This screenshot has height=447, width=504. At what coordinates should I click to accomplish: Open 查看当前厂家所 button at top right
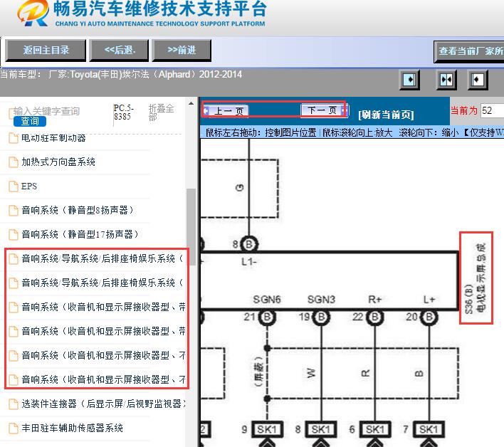(x=469, y=51)
